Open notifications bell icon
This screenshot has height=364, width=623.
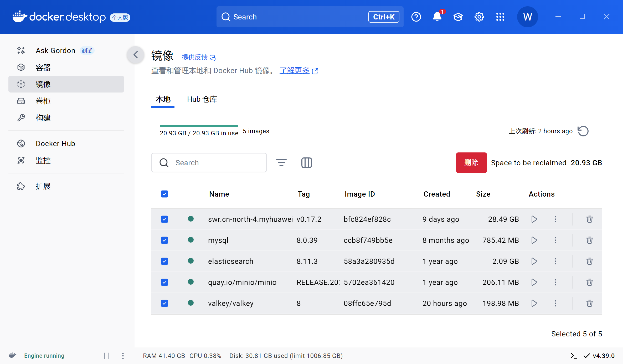(x=437, y=17)
